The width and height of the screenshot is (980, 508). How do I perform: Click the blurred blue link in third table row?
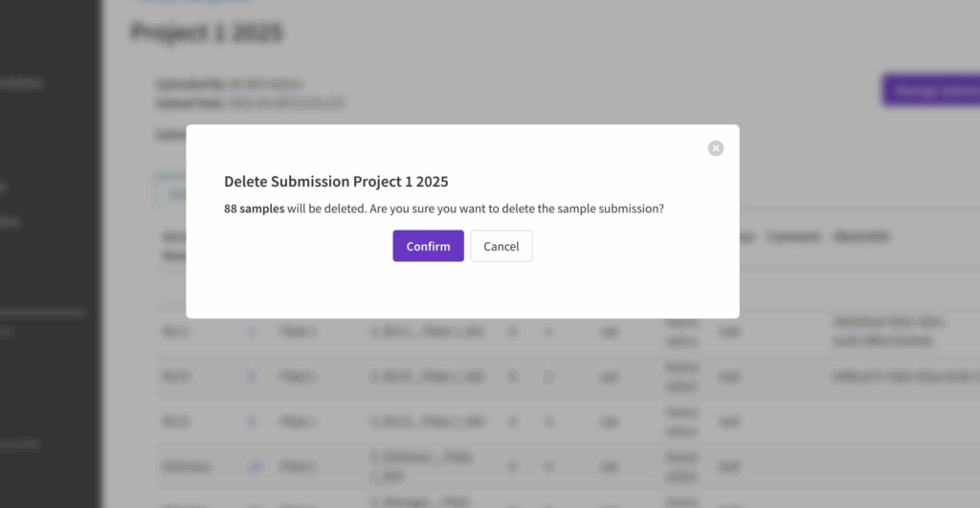[252, 420]
